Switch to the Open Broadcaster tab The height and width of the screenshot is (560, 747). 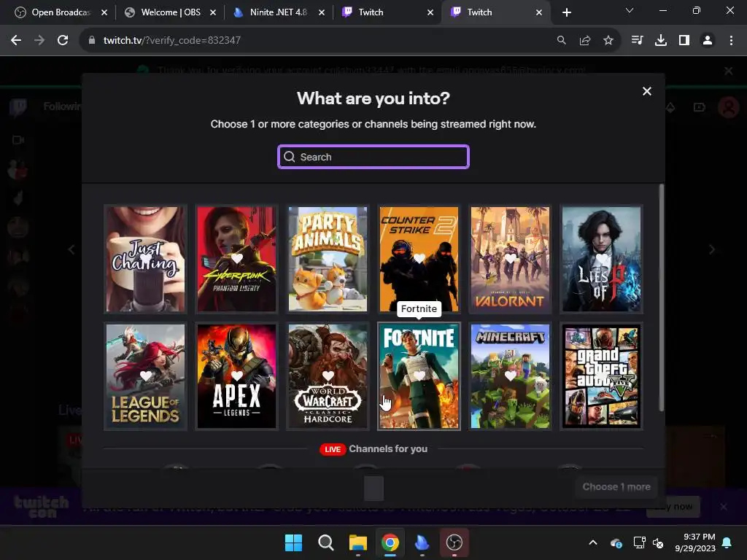coord(61,12)
